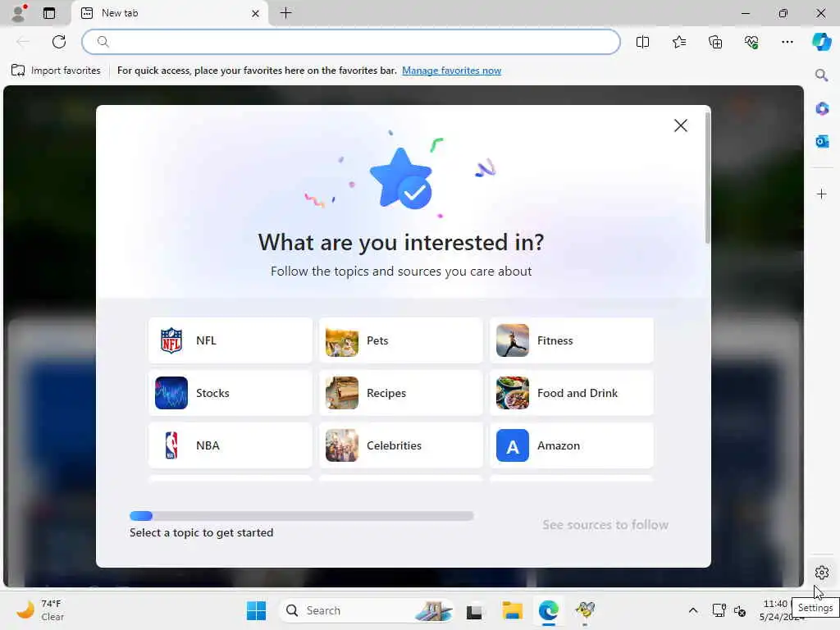This screenshot has width=840, height=630.
Task: Close the interests dialog
Action: pos(680,126)
